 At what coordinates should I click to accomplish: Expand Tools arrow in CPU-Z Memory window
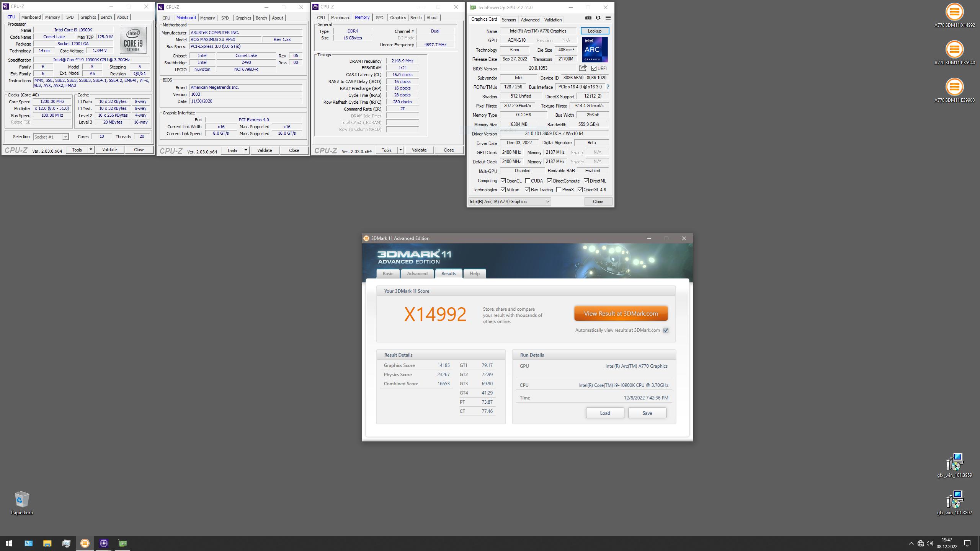tap(400, 150)
